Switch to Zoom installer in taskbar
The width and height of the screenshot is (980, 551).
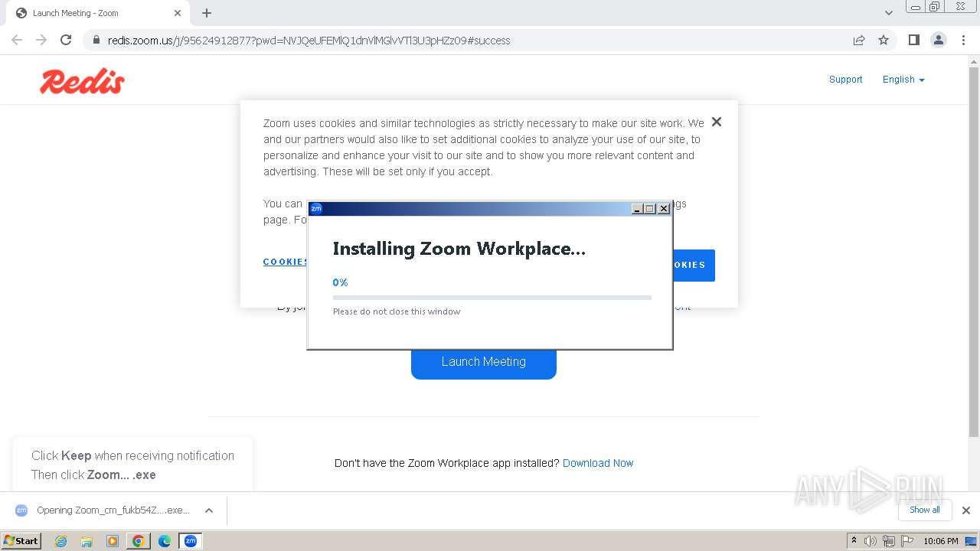191,541
